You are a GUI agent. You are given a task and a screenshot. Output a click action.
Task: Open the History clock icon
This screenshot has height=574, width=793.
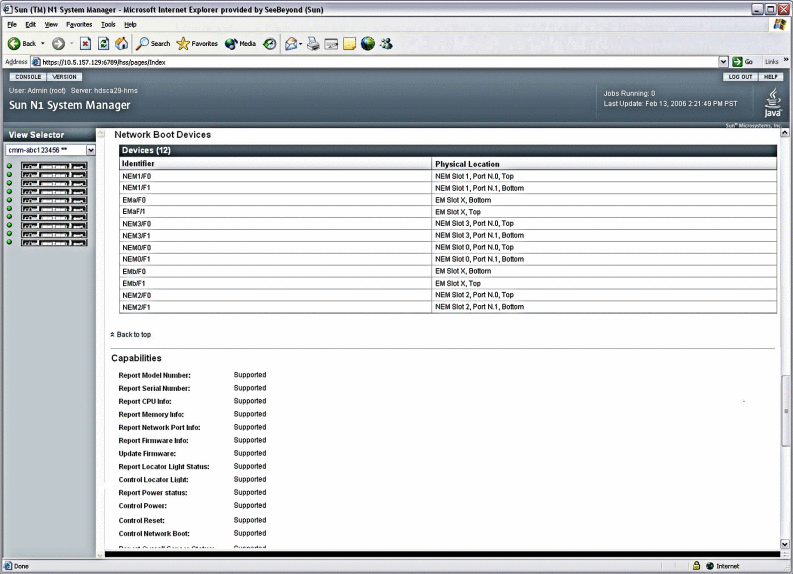click(x=270, y=44)
